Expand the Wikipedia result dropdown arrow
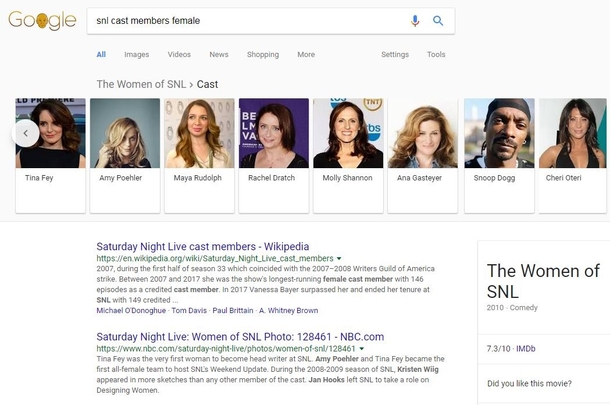The height and width of the screenshot is (405, 610). pyautogui.click(x=339, y=259)
